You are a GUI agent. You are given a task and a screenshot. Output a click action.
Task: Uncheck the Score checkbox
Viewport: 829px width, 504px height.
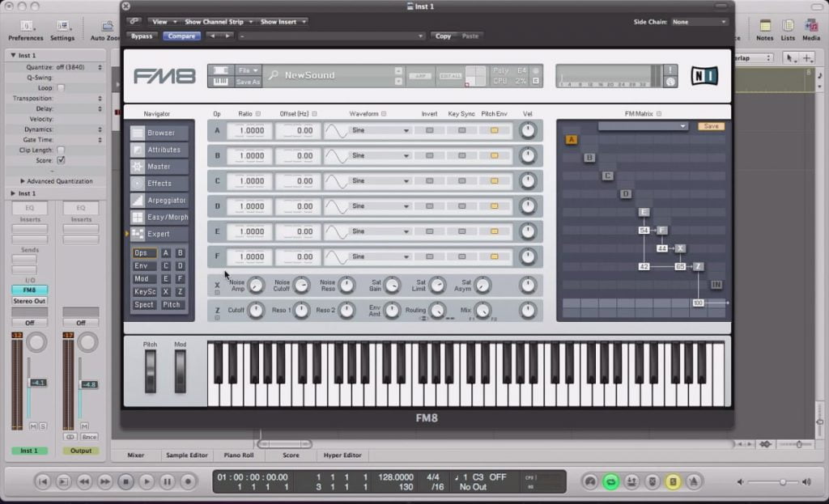[x=61, y=160]
